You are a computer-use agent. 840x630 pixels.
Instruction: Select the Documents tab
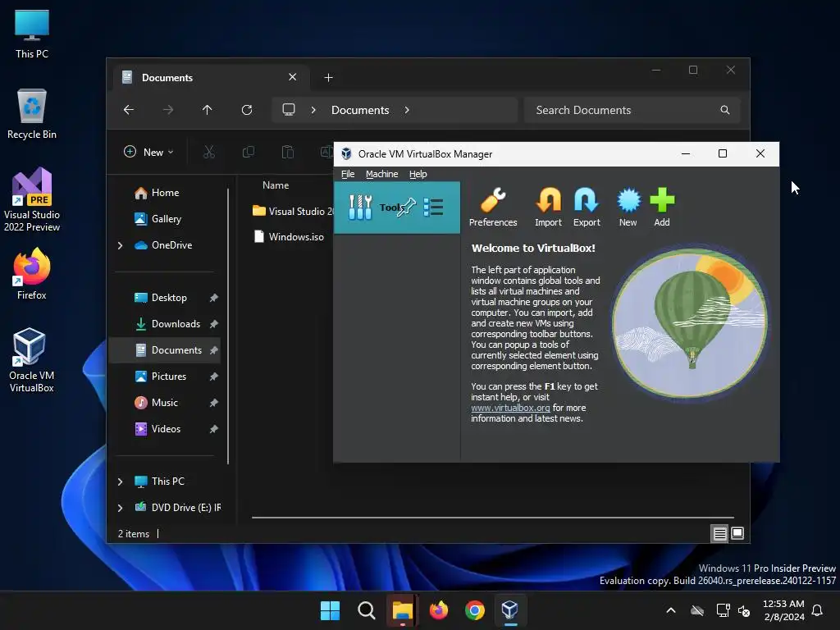point(211,78)
